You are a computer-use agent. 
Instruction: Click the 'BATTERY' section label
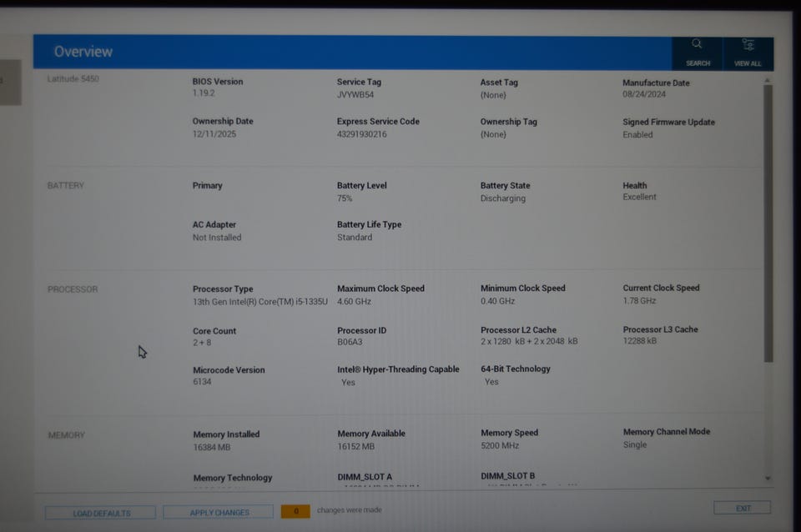coord(65,185)
